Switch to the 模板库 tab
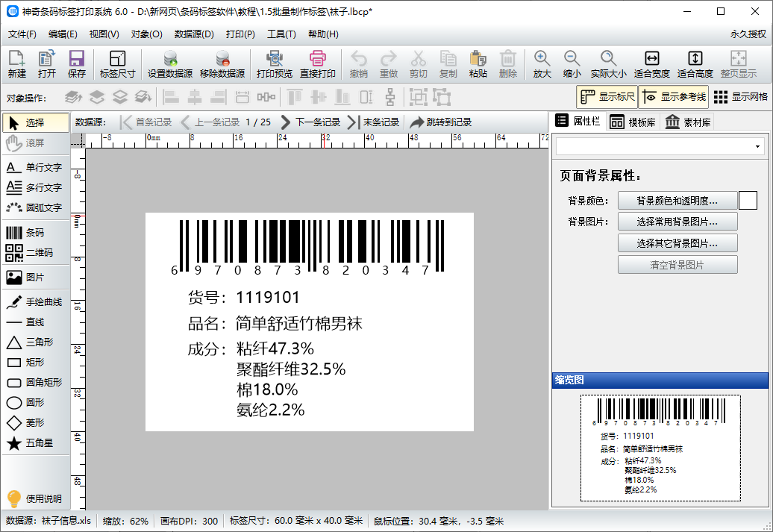 pyautogui.click(x=633, y=122)
